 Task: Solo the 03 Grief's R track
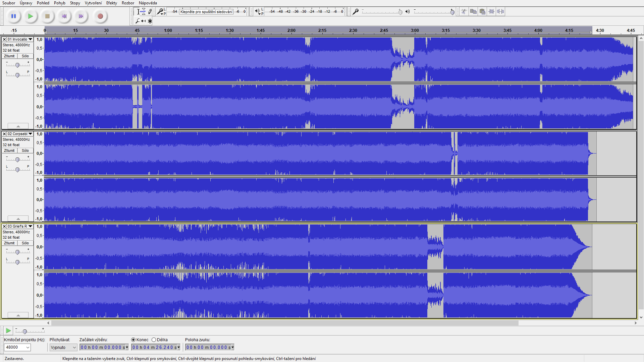point(25,243)
